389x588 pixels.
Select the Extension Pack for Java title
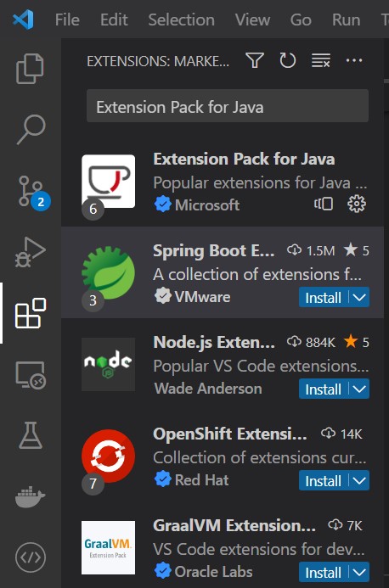point(244,160)
